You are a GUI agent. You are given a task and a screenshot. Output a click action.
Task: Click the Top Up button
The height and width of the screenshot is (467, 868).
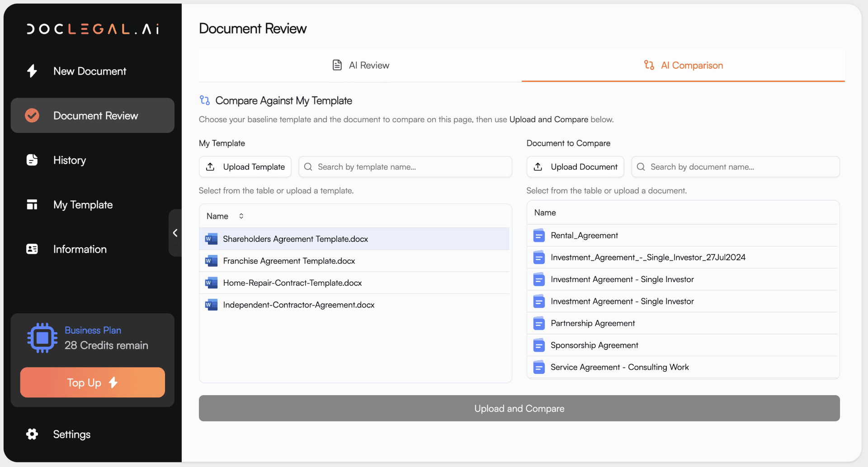coord(93,382)
